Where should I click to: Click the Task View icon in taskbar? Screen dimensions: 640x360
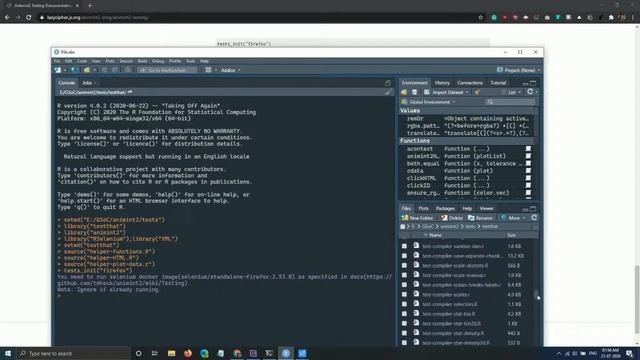tap(155, 353)
